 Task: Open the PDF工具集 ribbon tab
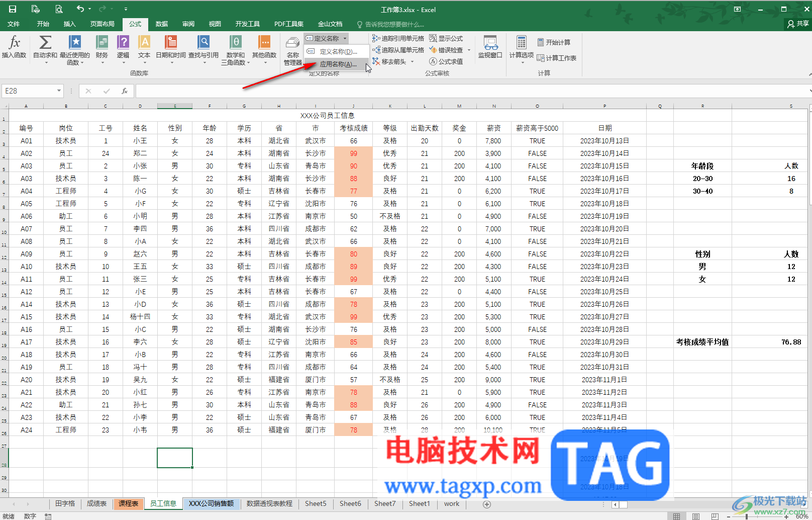coord(289,24)
